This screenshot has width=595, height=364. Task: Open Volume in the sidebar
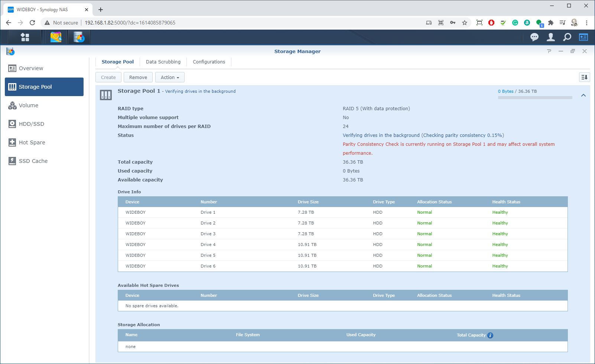(x=44, y=105)
